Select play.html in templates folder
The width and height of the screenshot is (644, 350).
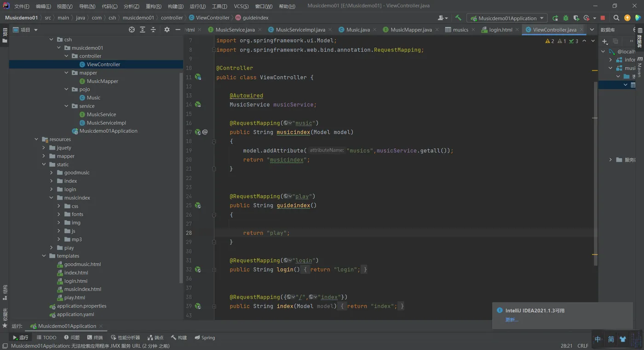[x=75, y=298]
